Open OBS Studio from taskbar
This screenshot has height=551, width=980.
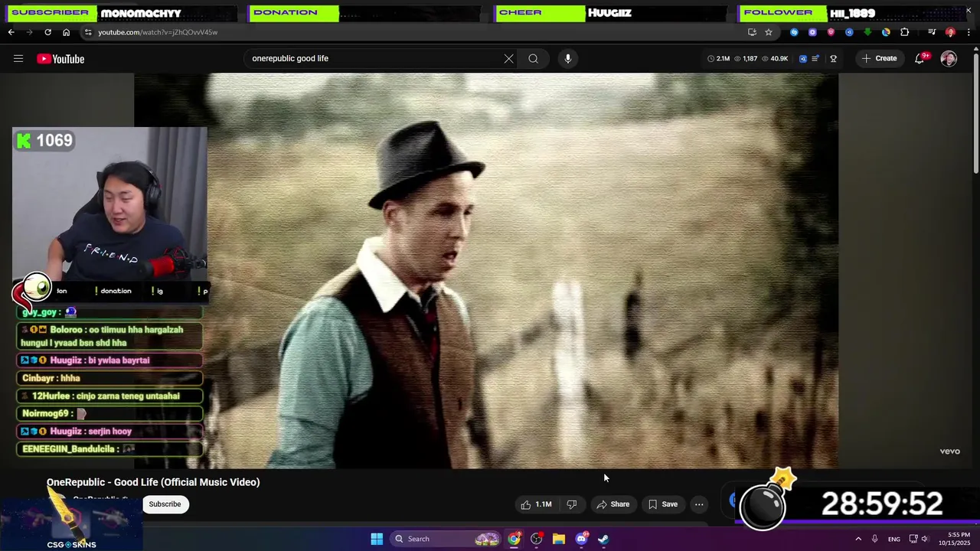[x=536, y=539]
